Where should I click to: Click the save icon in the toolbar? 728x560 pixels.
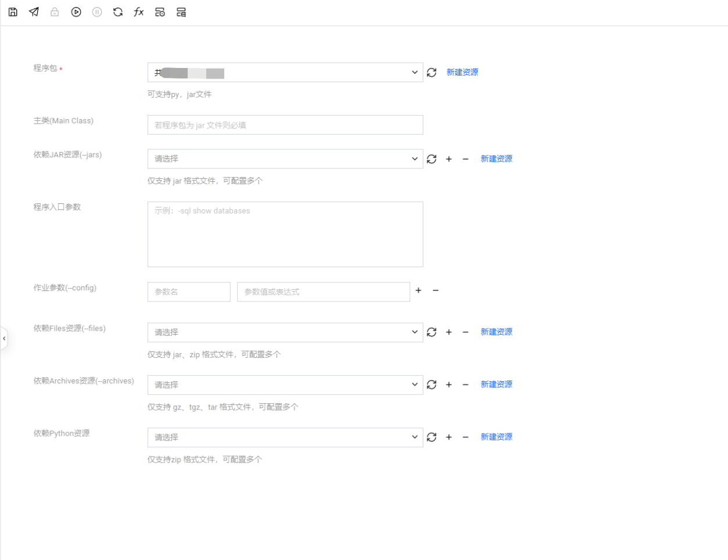pos(13,12)
